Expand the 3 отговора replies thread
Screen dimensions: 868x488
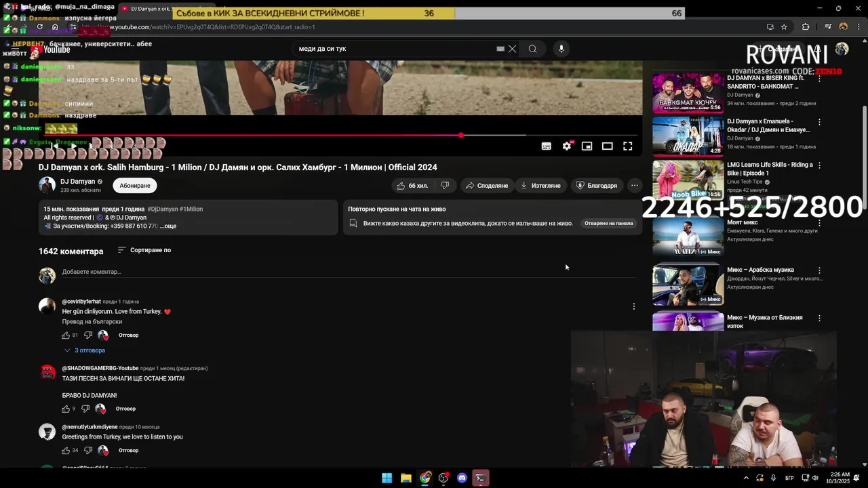click(x=85, y=350)
